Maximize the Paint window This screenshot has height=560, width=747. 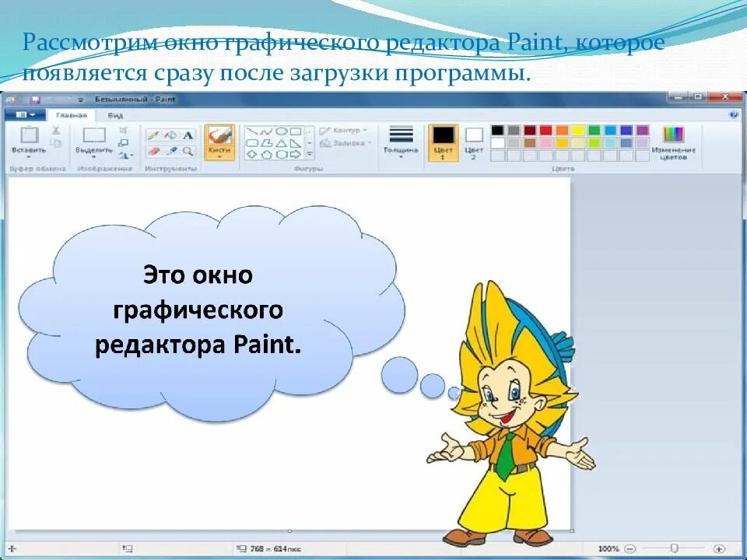coord(698,97)
